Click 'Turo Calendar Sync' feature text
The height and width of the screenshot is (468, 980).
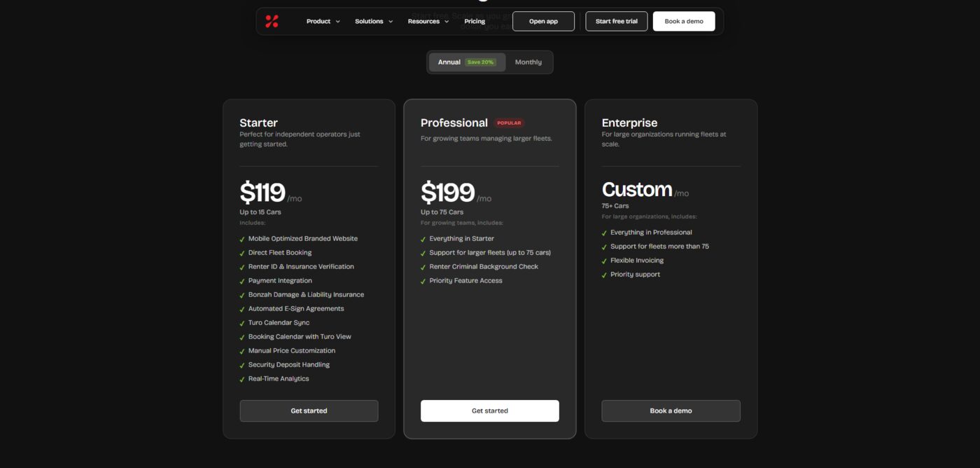(x=279, y=322)
